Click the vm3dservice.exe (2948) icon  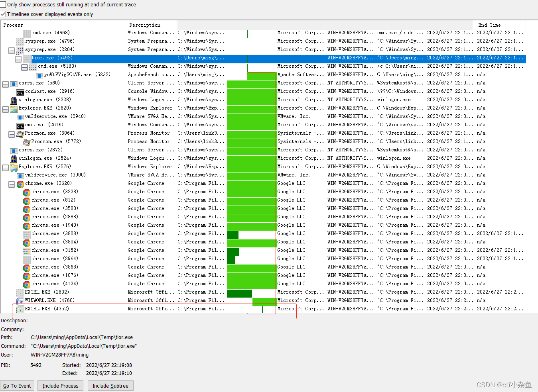coord(20,117)
